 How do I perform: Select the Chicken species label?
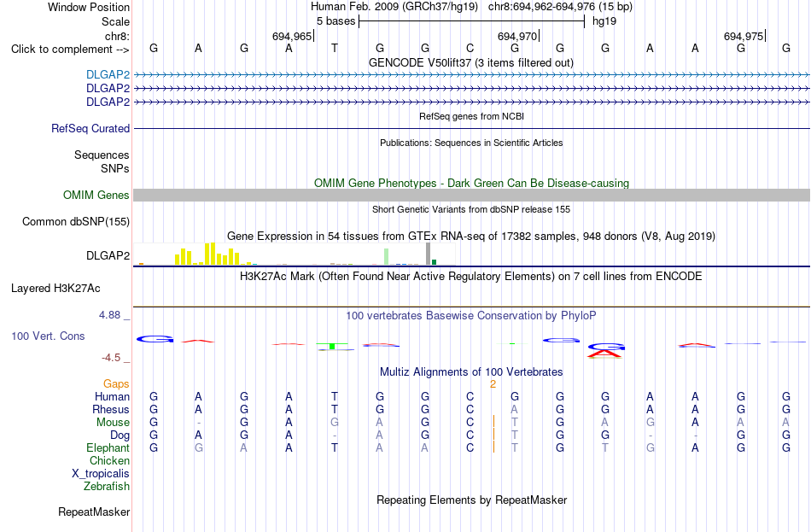coord(109,460)
